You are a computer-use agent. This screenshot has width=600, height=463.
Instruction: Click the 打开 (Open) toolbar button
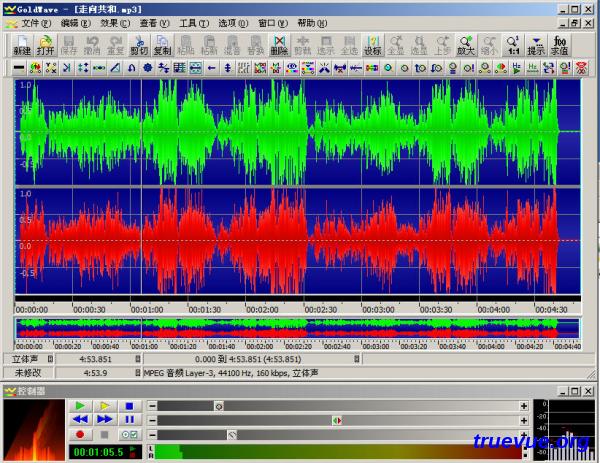45,46
